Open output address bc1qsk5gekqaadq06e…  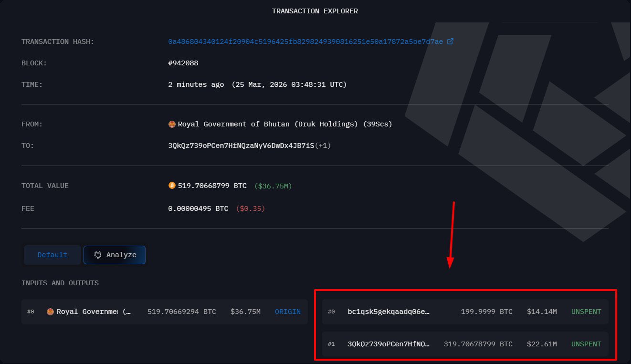click(389, 312)
